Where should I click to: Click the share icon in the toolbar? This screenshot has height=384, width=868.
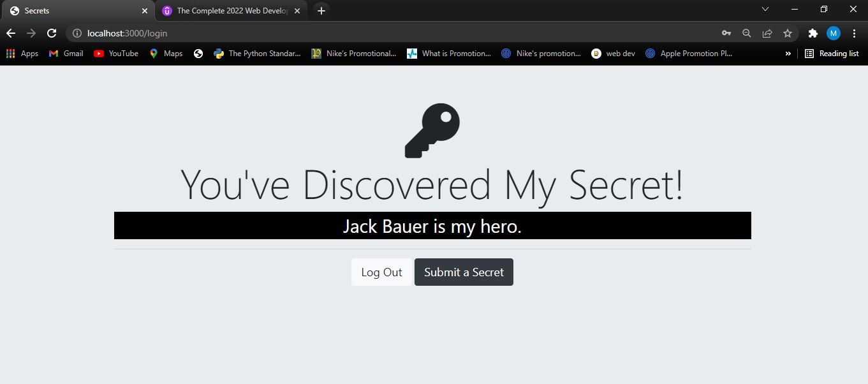(x=767, y=33)
